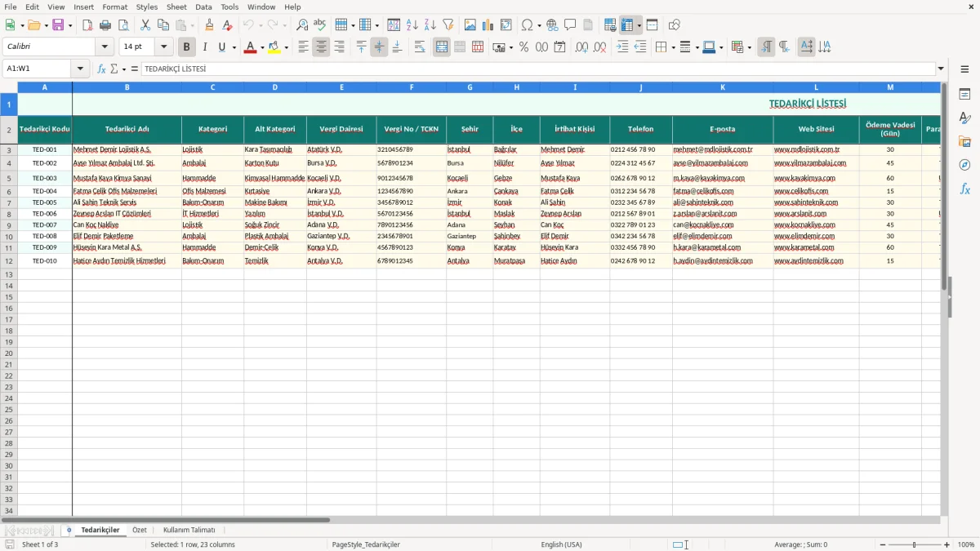The height and width of the screenshot is (551, 980).
Task: Toggle Freeze Rows and Columns
Action: pyautogui.click(x=627, y=25)
